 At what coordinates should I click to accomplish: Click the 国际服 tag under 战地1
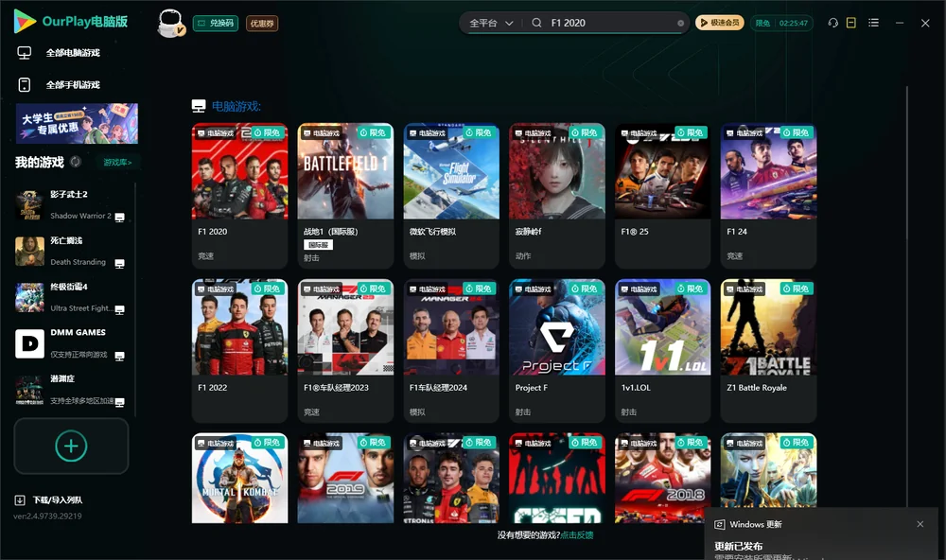[x=318, y=244]
